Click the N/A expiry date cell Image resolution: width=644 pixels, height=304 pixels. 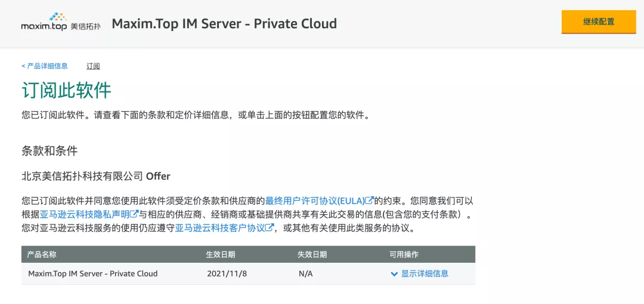pyautogui.click(x=305, y=274)
